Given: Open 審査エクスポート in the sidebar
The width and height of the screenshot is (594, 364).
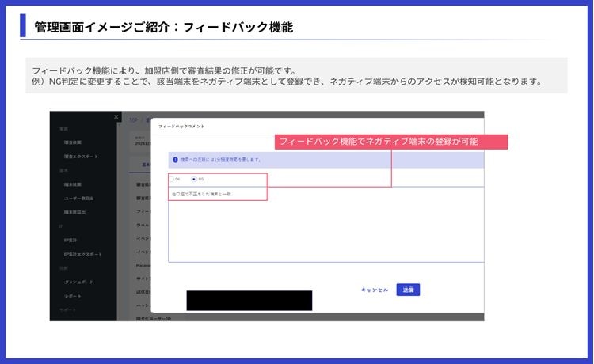Looking at the screenshot, I should [x=81, y=156].
